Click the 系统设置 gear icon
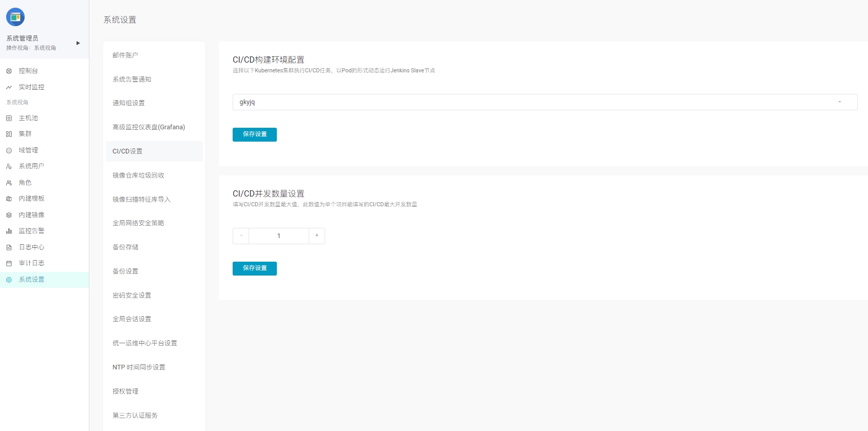Screen dimensions: 868x431 9,280
